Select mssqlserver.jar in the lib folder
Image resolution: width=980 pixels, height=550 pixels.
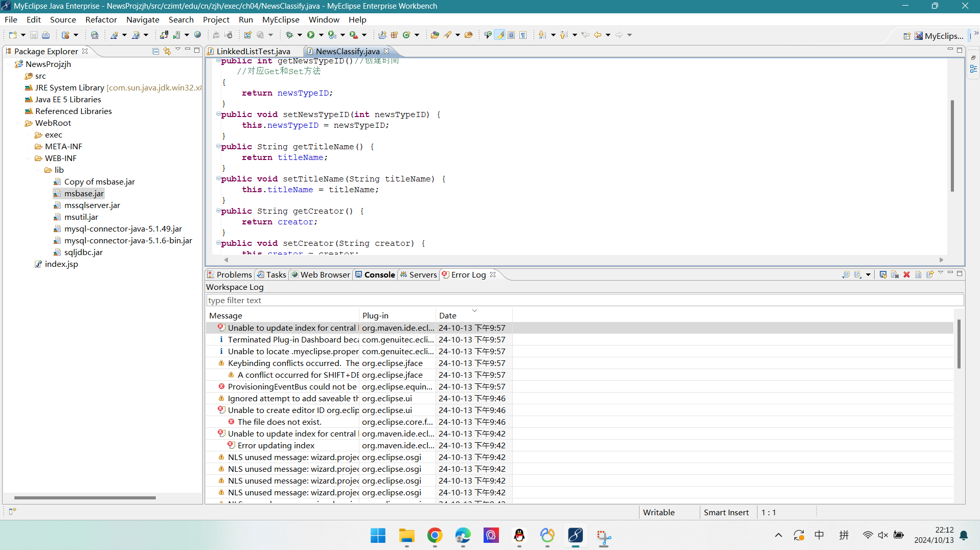pos(92,205)
